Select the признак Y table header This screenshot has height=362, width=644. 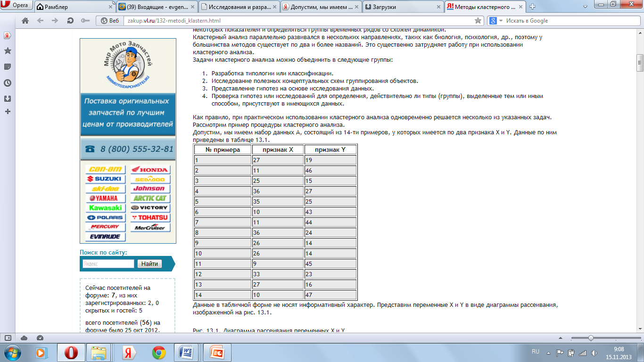(330, 150)
